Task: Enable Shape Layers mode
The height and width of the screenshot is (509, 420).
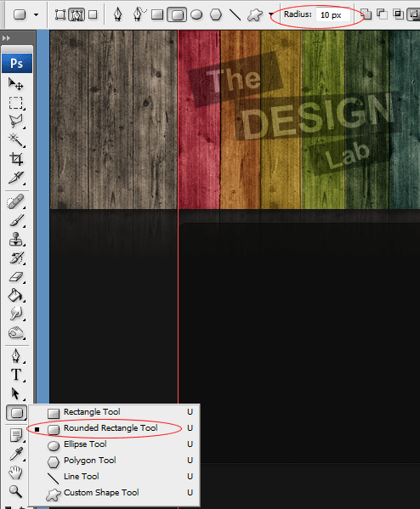Action: pyautogui.click(x=60, y=14)
